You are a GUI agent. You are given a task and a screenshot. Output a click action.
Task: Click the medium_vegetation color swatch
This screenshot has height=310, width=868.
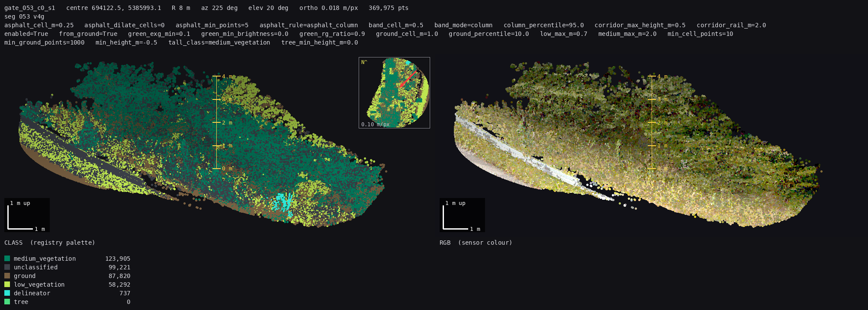(7, 259)
